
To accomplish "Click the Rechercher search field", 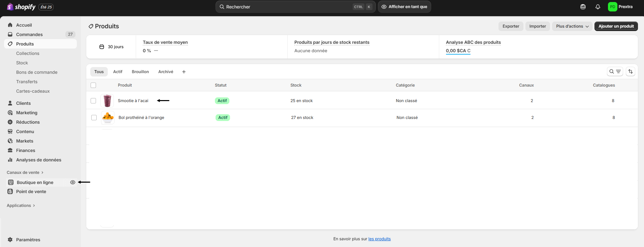I will (286, 7).
